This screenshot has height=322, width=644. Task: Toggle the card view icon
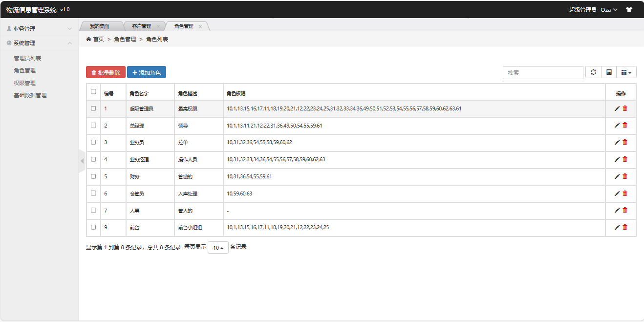tap(609, 72)
